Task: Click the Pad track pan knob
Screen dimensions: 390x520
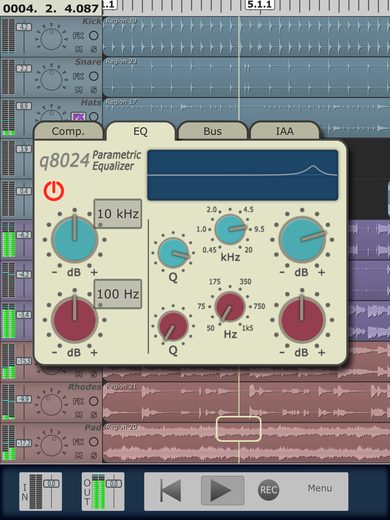Action: point(51,445)
